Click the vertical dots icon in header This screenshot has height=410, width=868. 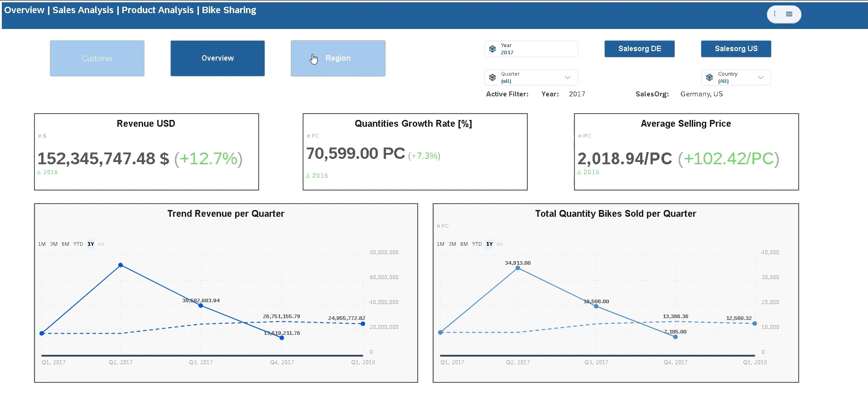pyautogui.click(x=775, y=14)
